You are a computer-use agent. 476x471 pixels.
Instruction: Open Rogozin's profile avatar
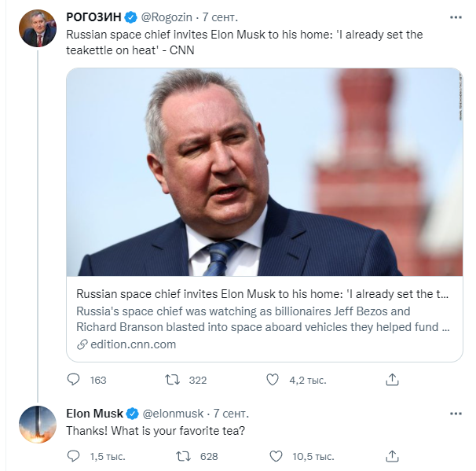click(x=37, y=29)
